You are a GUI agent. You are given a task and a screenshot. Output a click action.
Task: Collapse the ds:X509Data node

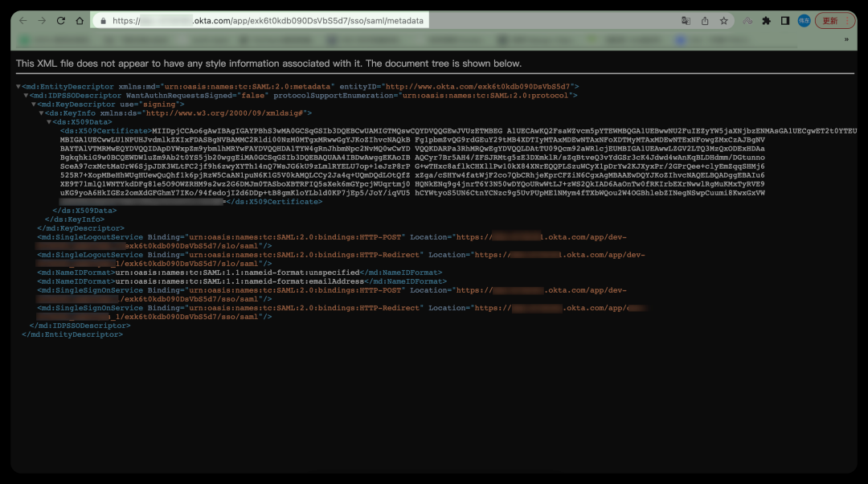49,122
